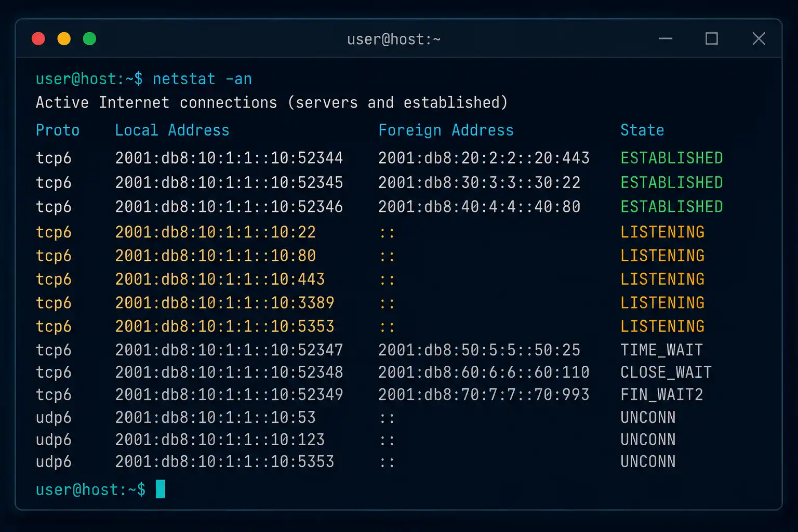
Task: Click UNCONN state of udp6 port 5353 row
Action: pos(648,462)
